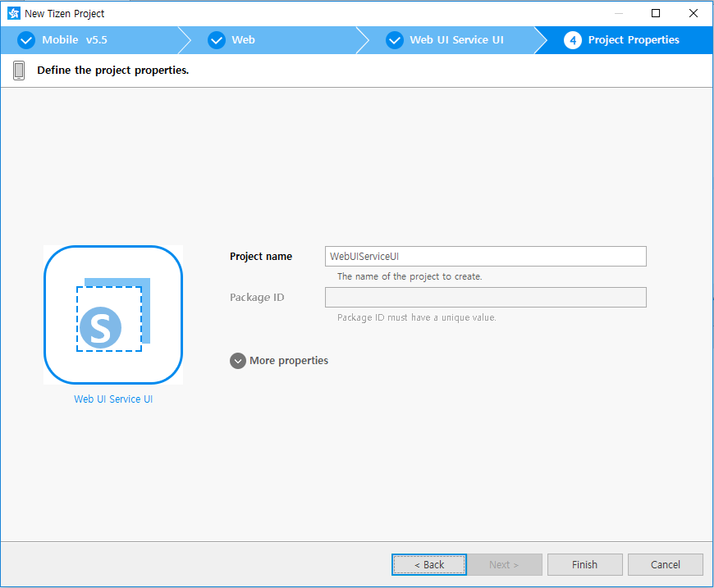
Task: Select the Project Properties step label
Action: click(x=634, y=40)
